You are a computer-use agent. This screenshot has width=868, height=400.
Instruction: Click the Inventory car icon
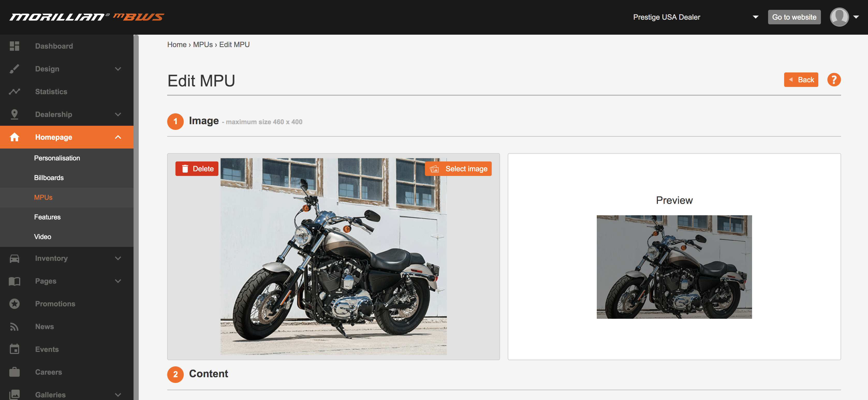(14, 258)
